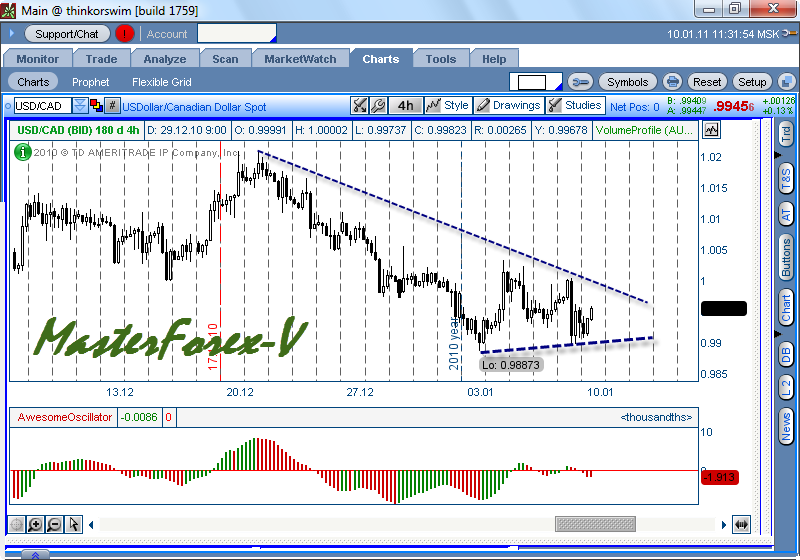Toggle the Trd sidebar gadget
Image resolution: width=800 pixels, height=560 pixels.
786,134
